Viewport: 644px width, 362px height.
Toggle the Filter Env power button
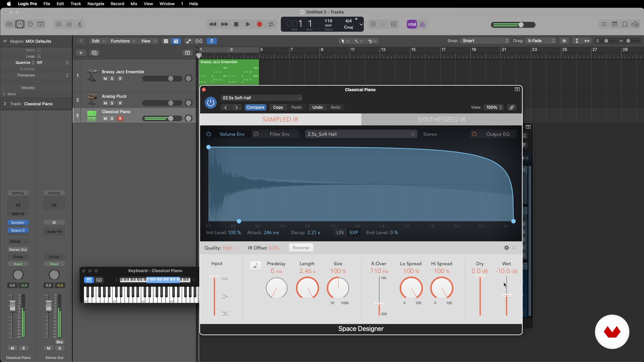pos(256,134)
